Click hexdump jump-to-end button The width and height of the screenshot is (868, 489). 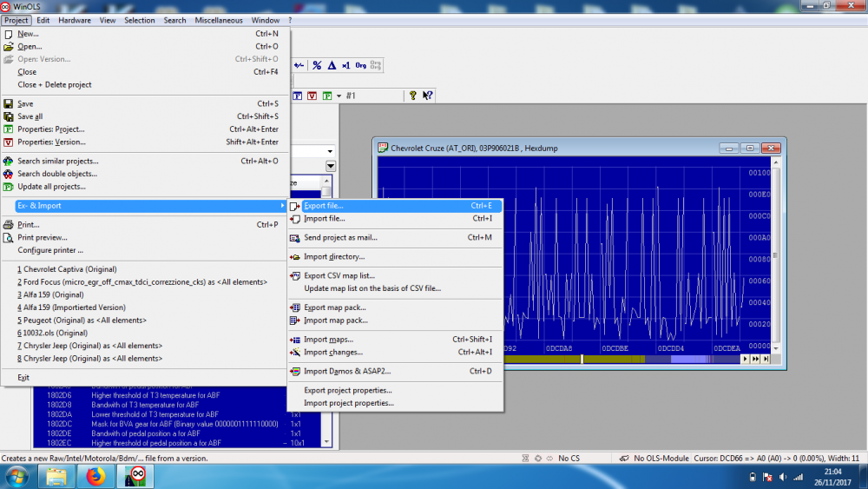766,359
